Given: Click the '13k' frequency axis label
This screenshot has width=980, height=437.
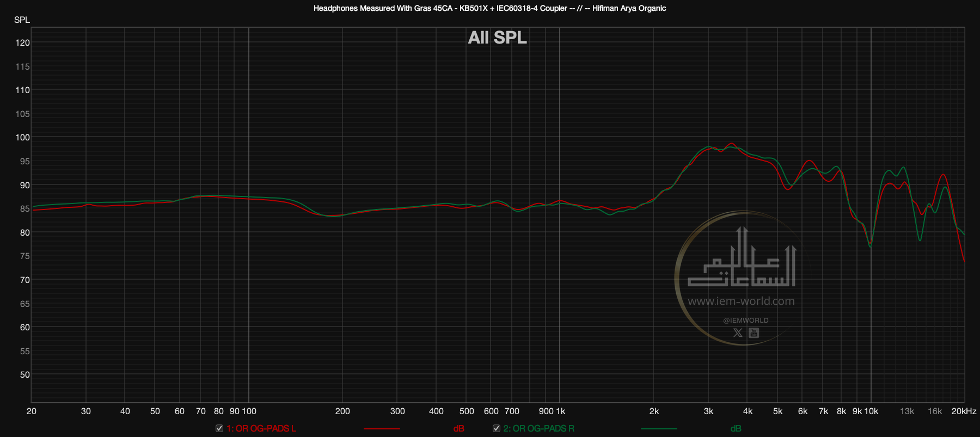Looking at the screenshot, I should pos(907,411).
